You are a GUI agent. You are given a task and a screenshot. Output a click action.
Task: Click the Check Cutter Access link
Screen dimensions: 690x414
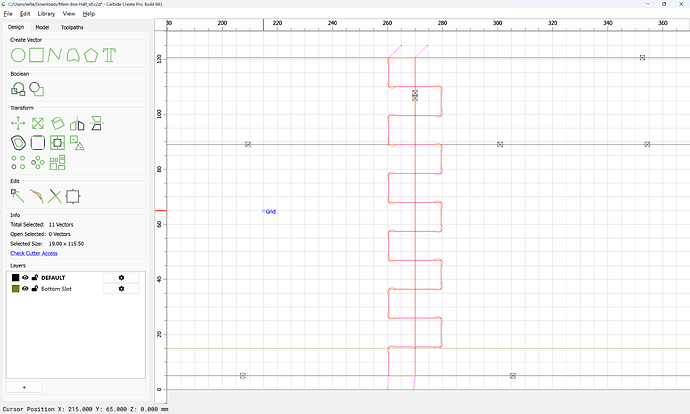click(34, 253)
